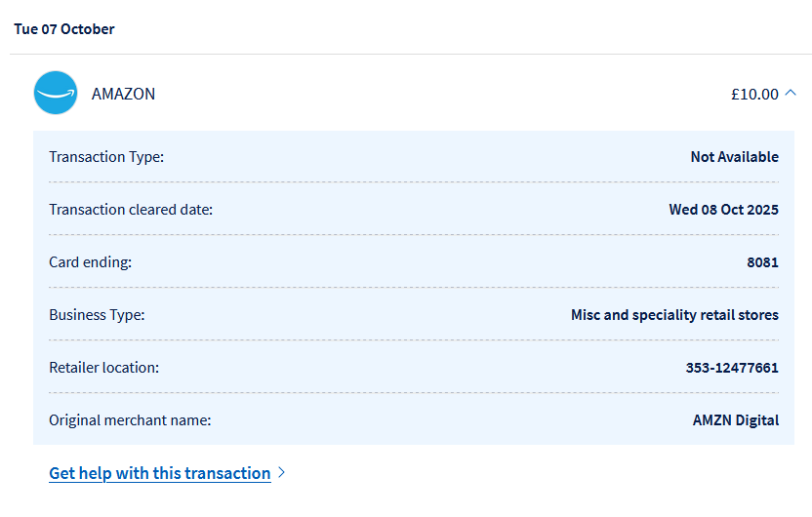Open Get help with this transaction link
The height and width of the screenshot is (517, 812).
tap(159, 473)
